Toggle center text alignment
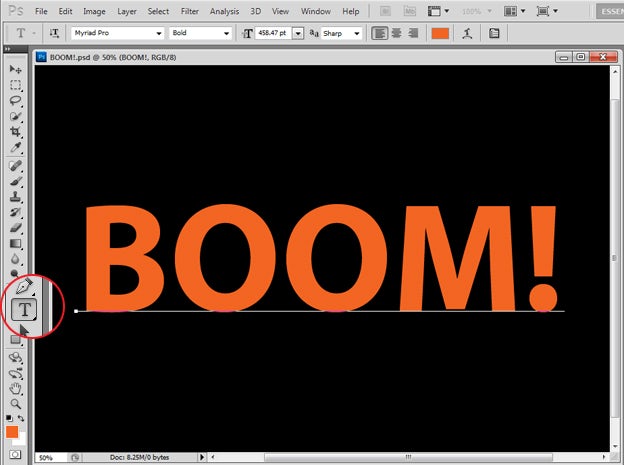Screen dimensions: 624x465 396,33
